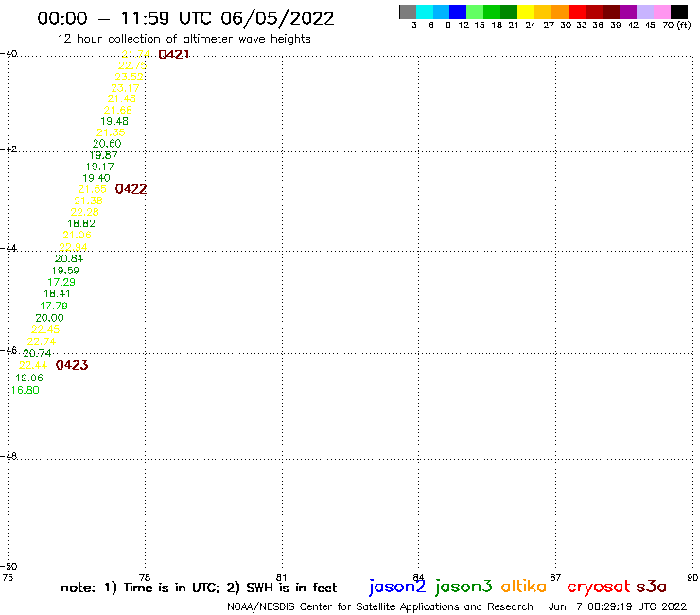Viewport: 700px width, 615px height.
Task: Click the jason3 satellite legend label
Action: pos(464,587)
